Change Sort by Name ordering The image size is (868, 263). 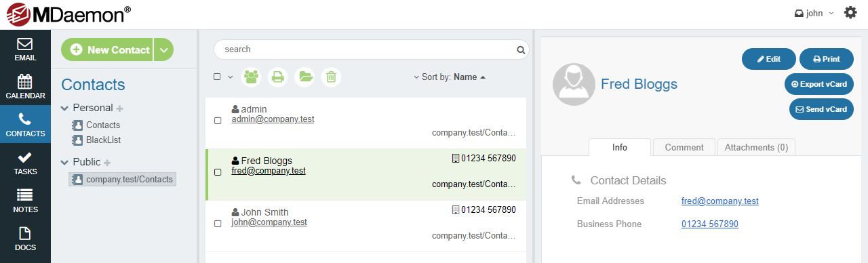point(450,77)
